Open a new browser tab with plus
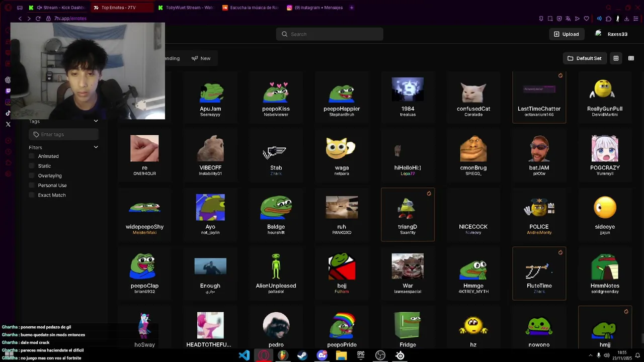The image size is (644, 362). click(x=352, y=8)
